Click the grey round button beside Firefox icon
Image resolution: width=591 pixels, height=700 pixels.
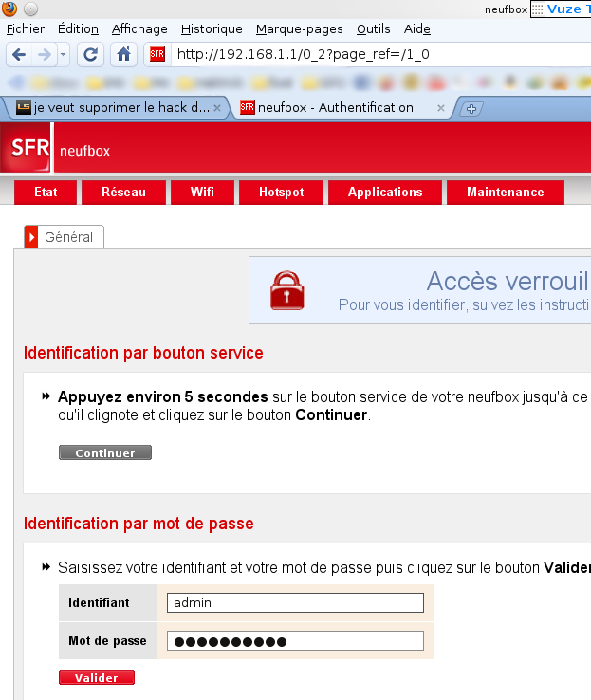point(30,9)
